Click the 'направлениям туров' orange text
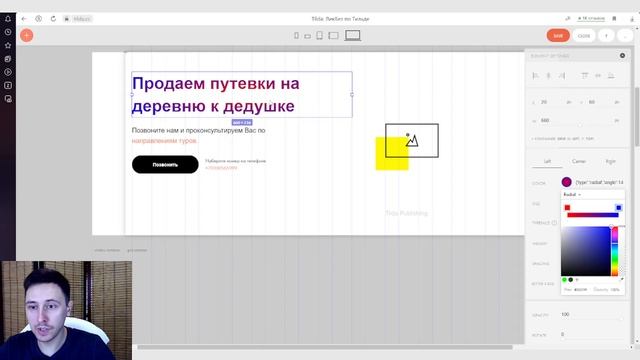This screenshot has height=360, width=640. (164, 141)
